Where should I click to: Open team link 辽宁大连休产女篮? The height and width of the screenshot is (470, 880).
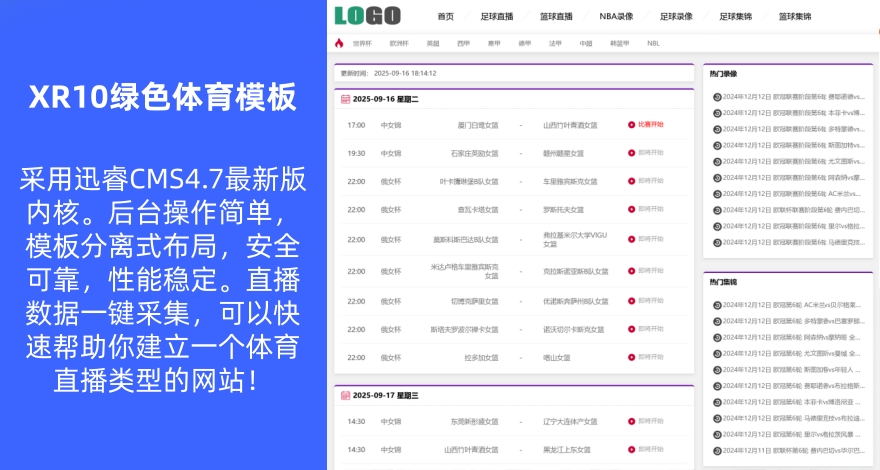[570, 421]
